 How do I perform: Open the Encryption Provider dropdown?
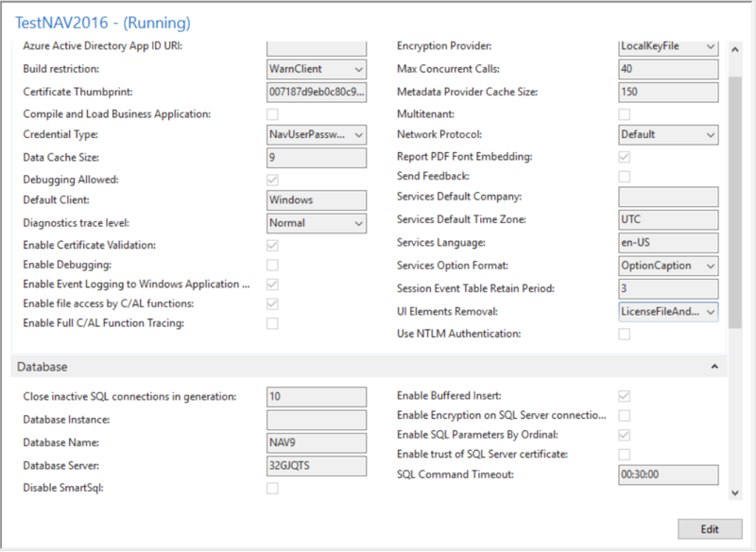pyautogui.click(x=668, y=46)
